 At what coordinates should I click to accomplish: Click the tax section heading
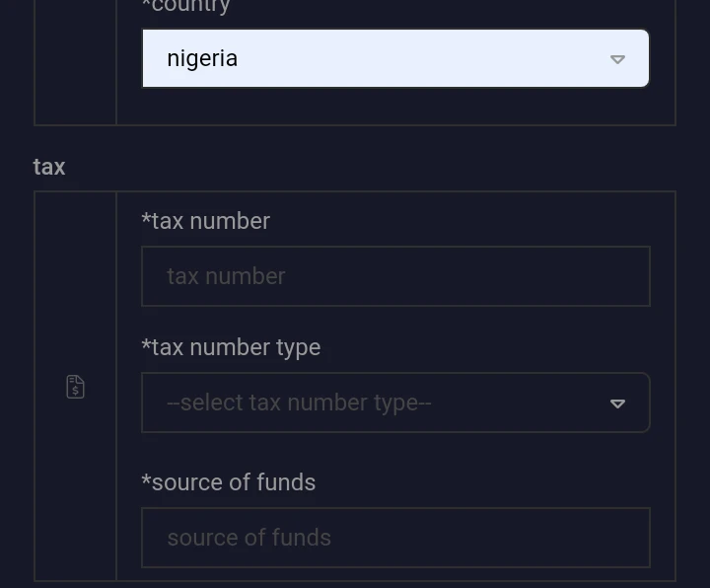point(49,167)
